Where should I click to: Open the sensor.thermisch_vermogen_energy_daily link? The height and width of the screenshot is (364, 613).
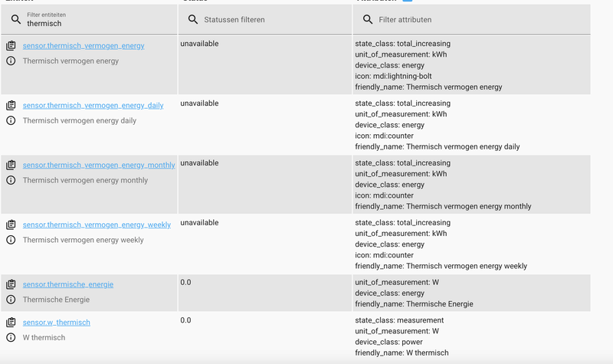click(93, 106)
